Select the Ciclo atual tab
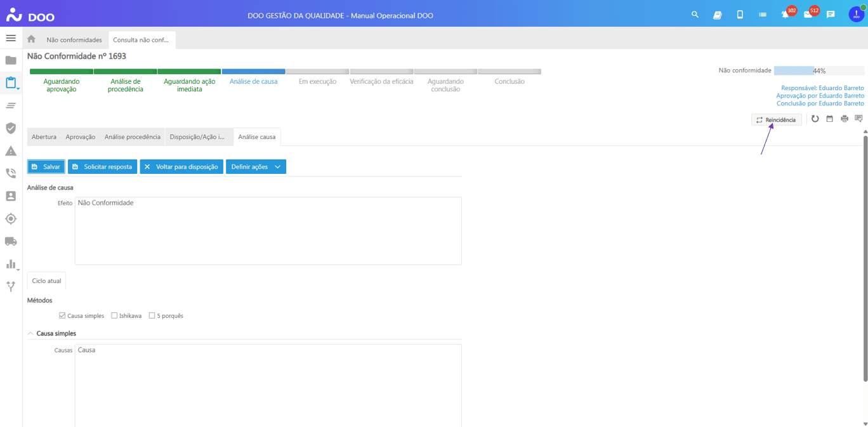868x427 pixels. click(46, 280)
